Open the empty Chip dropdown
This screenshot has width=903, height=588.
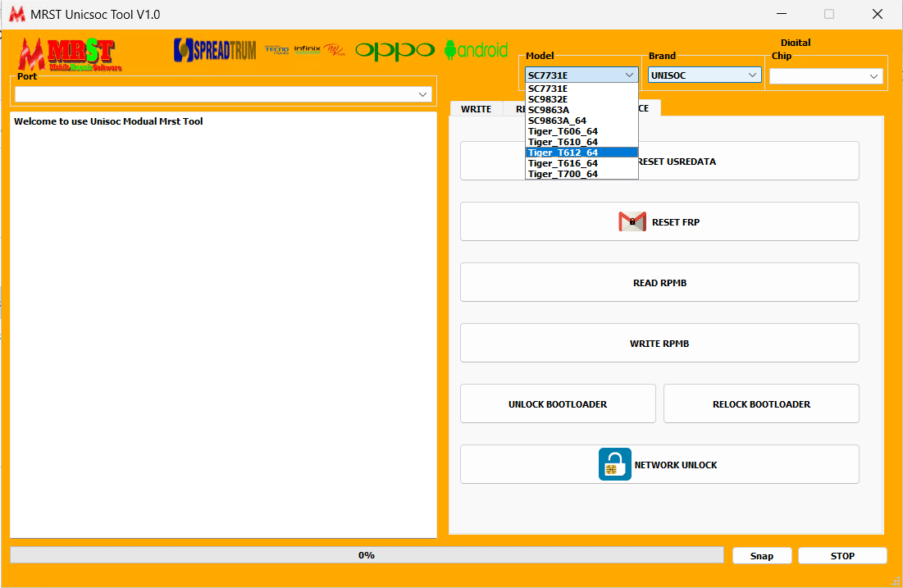pyautogui.click(x=873, y=76)
